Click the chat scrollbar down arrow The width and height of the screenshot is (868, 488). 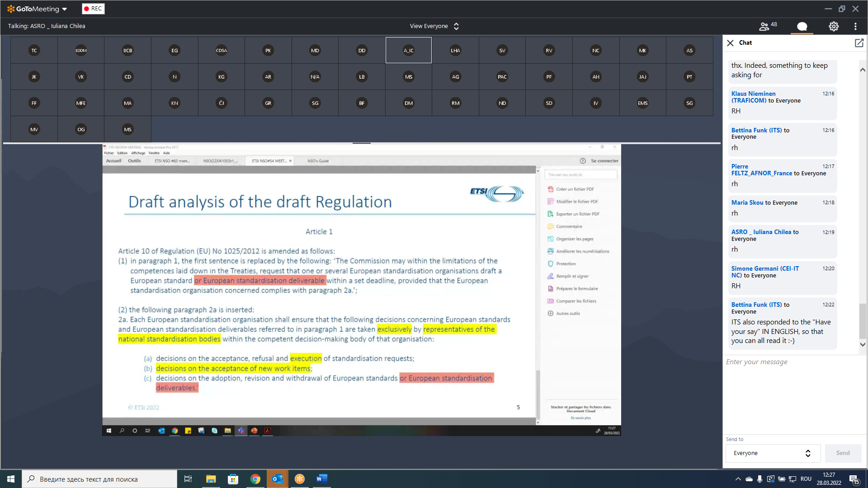pos(863,344)
